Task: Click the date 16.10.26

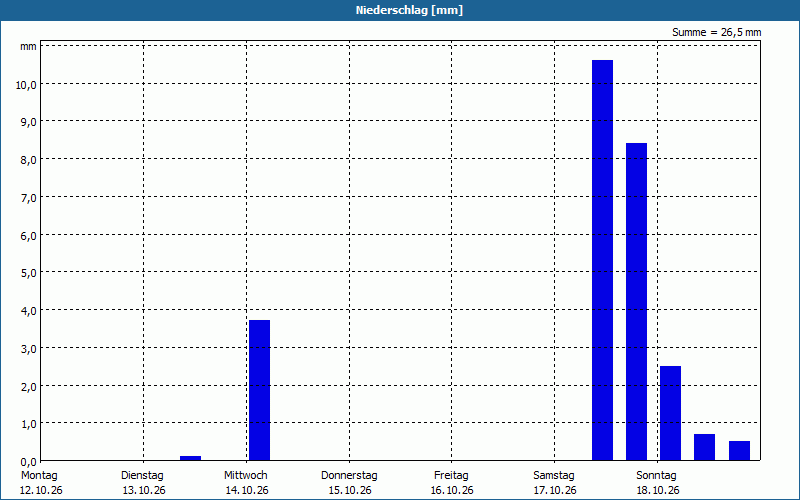Action: pyautogui.click(x=452, y=491)
